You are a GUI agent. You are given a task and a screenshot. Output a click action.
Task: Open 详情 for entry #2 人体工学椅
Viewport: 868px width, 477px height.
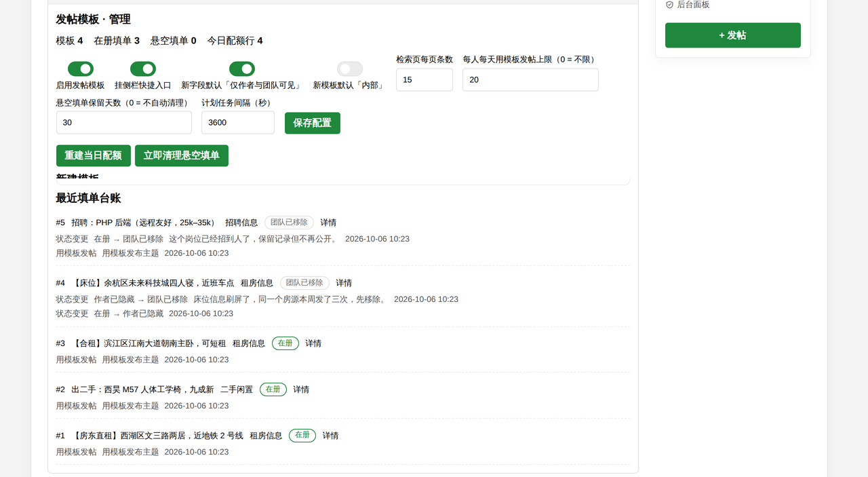click(x=301, y=389)
